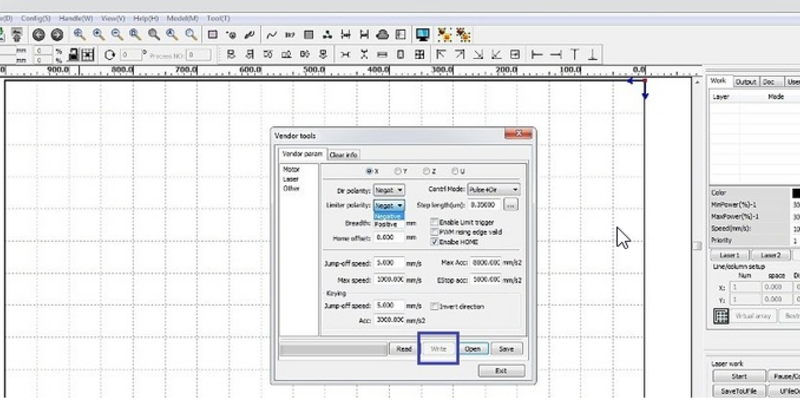This screenshot has width=800, height=400.
Task: Click the lock aspect ratio icon
Action: tap(71, 54)
